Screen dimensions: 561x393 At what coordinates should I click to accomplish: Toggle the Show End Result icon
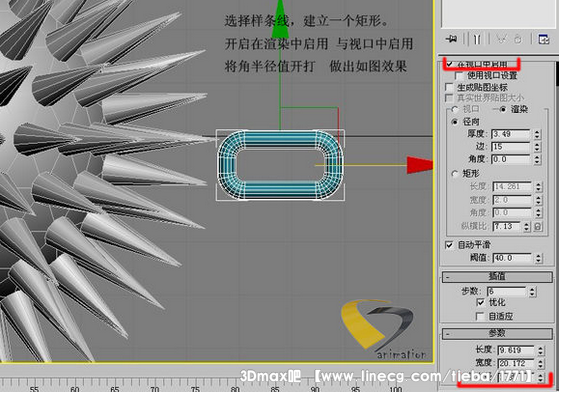click(x=477, y=39)
